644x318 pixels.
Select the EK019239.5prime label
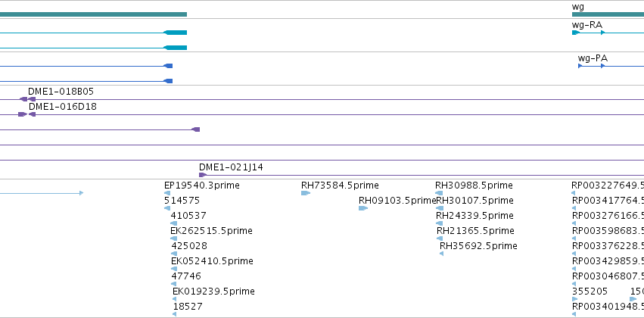(x=213, y=291)
